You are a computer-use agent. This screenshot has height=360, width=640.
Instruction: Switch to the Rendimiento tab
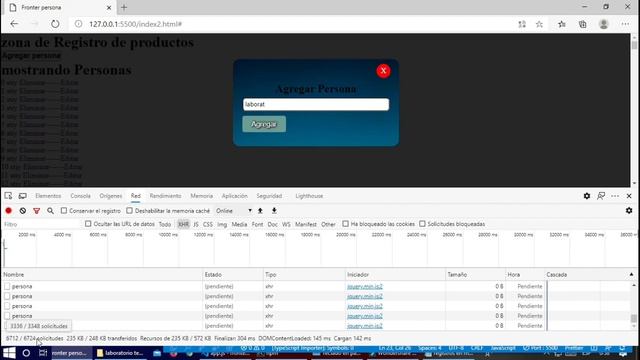pyautogui.click(x=165, y=196)
